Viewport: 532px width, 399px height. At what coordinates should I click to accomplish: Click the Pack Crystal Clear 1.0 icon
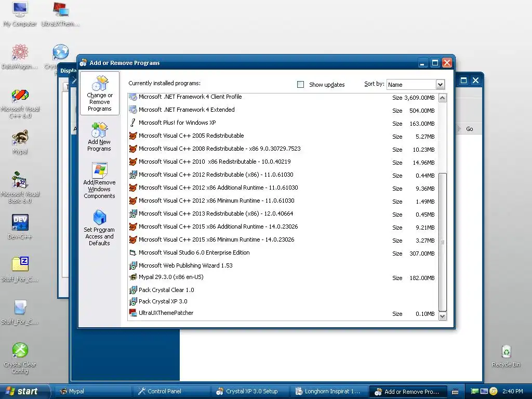coord(133,290)
